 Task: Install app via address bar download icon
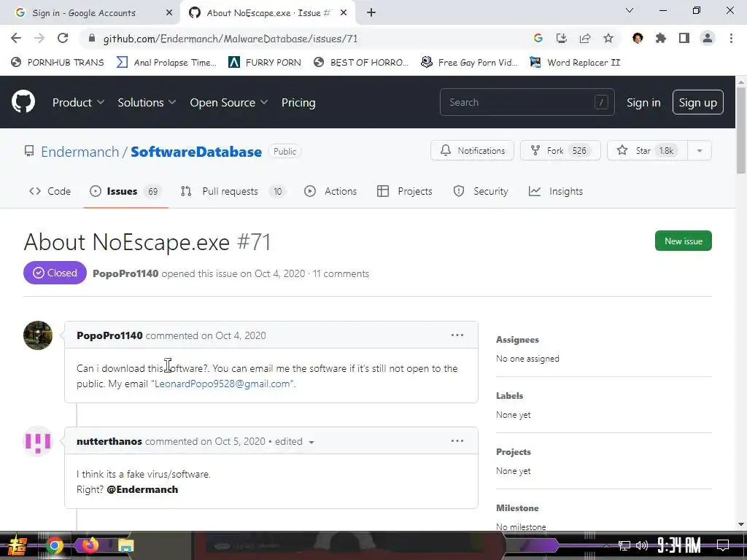(x=562, y=38)
